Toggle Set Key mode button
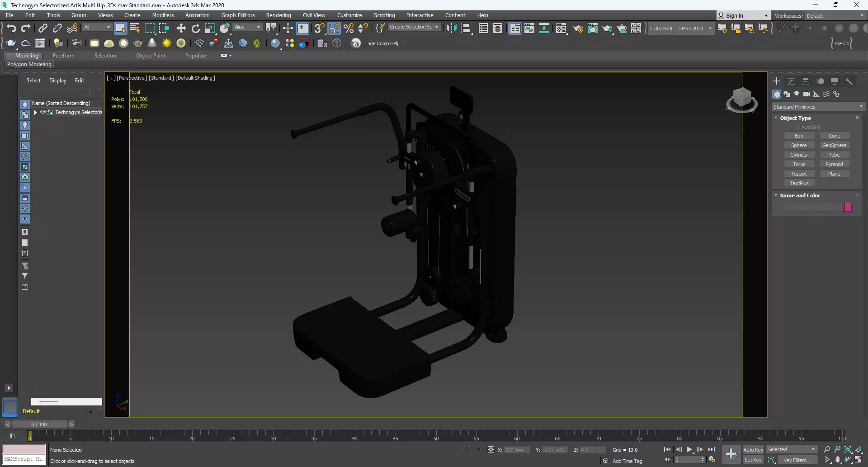The height and width of the screenshot is (467, 868). (753, 460)
